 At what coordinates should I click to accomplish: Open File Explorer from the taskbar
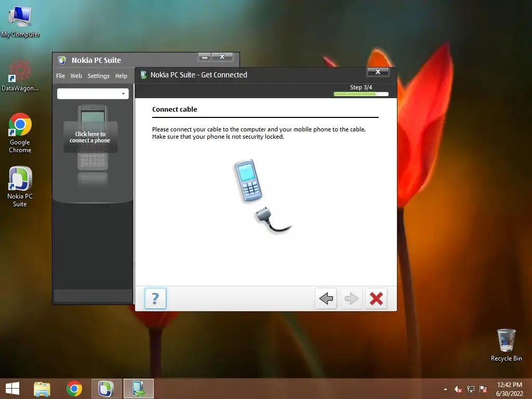pos(42,389)
